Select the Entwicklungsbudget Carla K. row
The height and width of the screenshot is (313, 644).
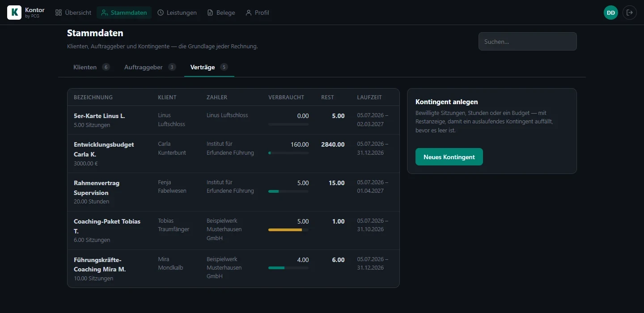(x=233, y=154)
